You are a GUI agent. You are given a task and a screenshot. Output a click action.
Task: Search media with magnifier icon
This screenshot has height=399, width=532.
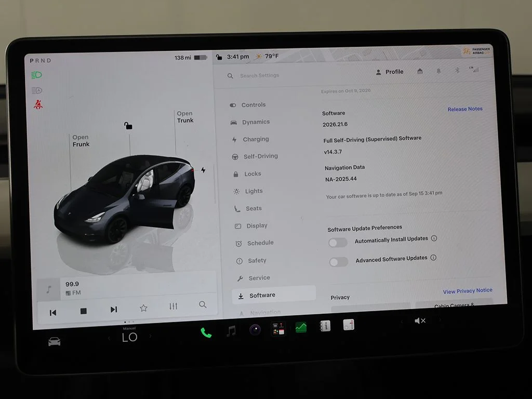coord(203,304)
